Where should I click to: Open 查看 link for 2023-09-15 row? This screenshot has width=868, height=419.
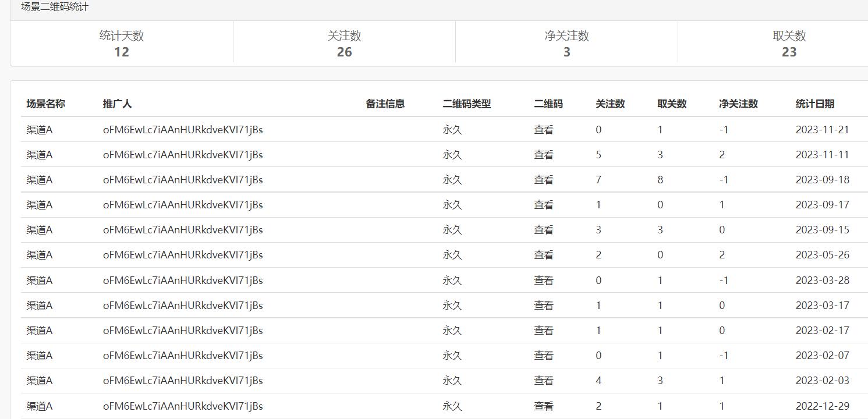(543, 230)
